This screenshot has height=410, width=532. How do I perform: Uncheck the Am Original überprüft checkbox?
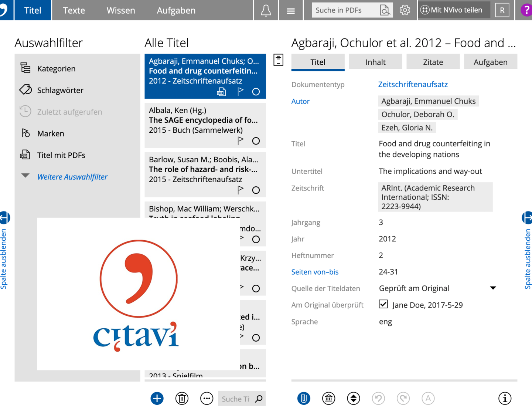tap(383, 304)
